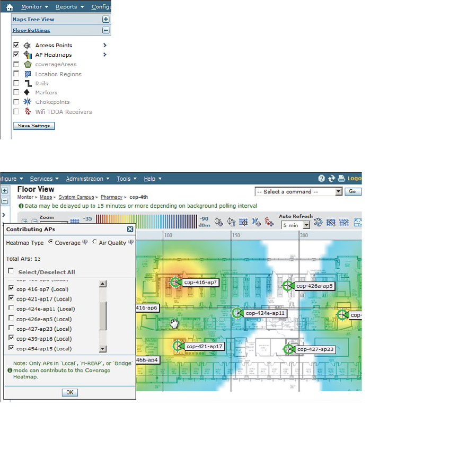Screen dimensions: 467x476
Task: Open the Select a command dropdown
Action: [x=298, y=191]
